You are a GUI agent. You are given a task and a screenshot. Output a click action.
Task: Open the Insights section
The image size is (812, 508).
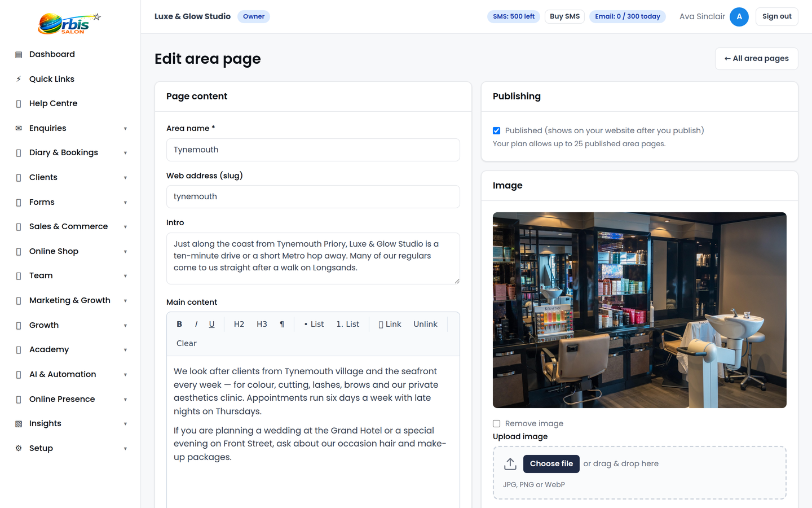coord(70,423)
